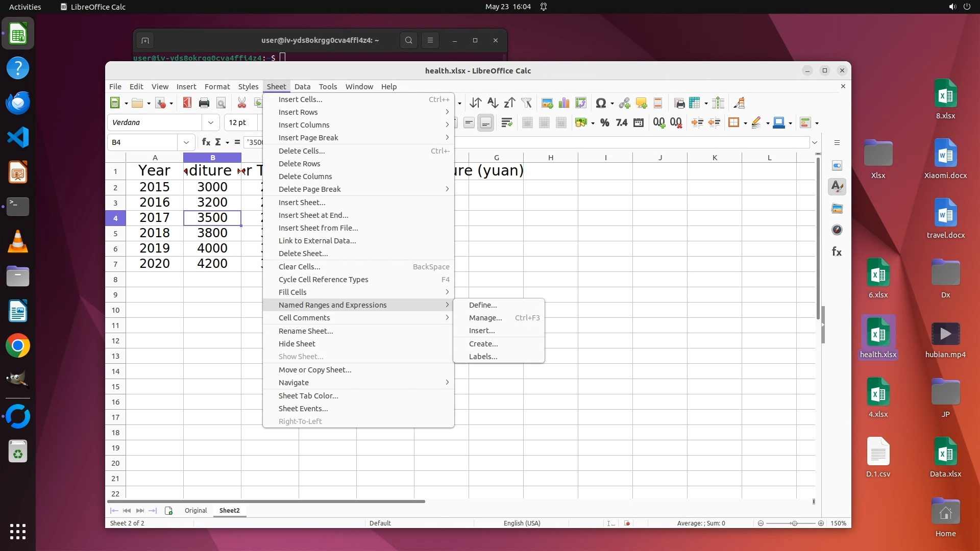Click the Insert Chart icon
This screenshot has width=980, height=551.
pyautogui.click(x=564, y=103)
